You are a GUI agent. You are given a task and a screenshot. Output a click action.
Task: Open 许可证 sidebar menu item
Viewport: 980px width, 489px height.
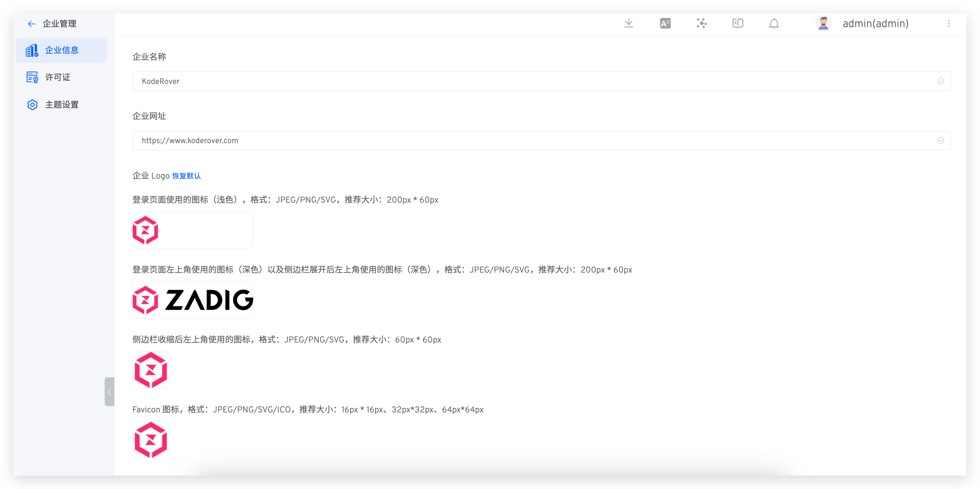pos(58,78)
